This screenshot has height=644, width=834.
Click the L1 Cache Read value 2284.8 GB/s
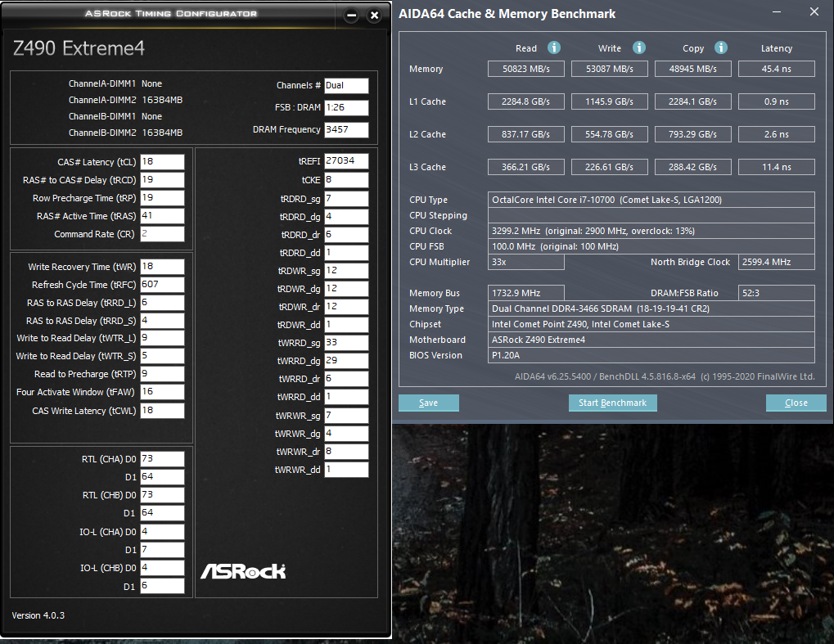[x=526, y=101]
